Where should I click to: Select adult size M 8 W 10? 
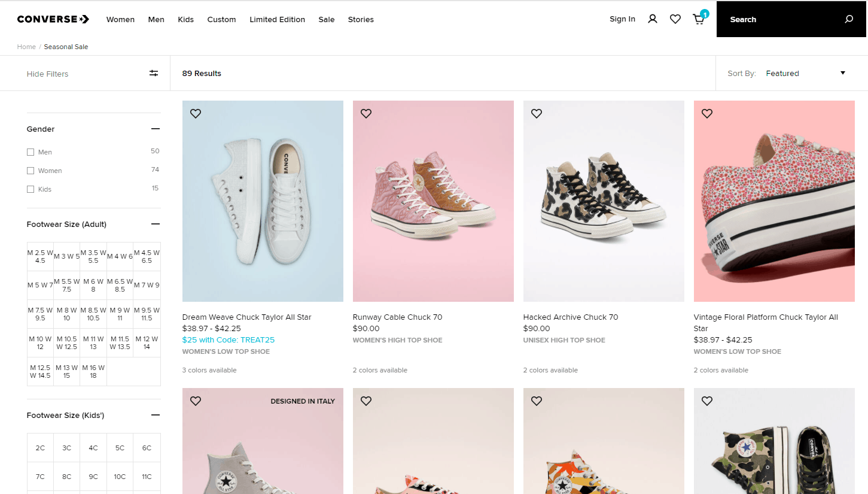click(67, 314)
